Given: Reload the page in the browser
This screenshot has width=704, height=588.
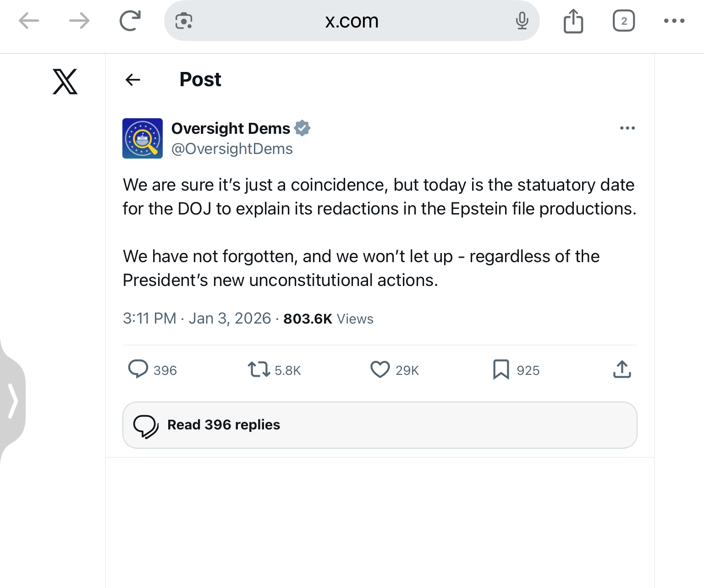Looking at the screenshot, I should [x=130, y=21].
